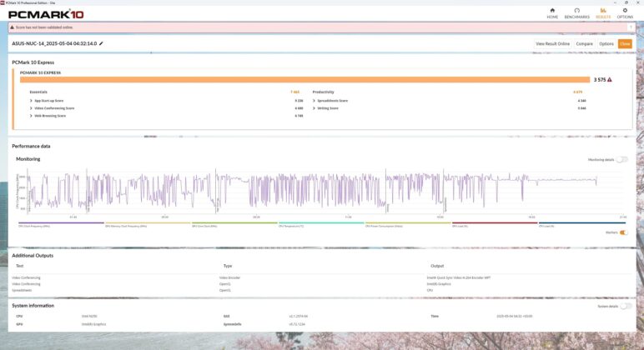The image size is (644, 350).
Task: Click the CPU label in System information
Action: coord(19,317)
